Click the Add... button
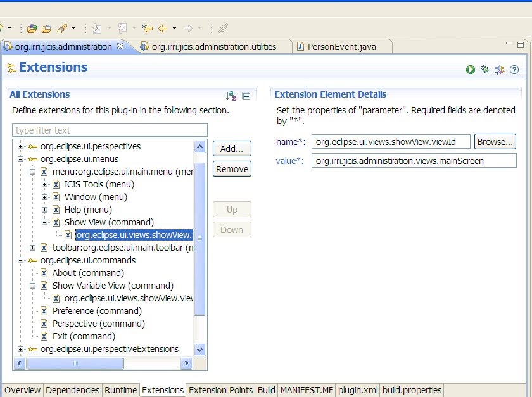The height and width of the screenshot is (397, 532). [x=232, y=149]
